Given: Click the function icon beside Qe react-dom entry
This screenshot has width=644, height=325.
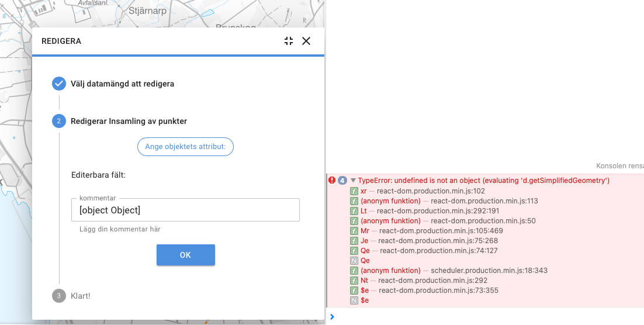Looking at the screenshot, I should pos(354,251).
